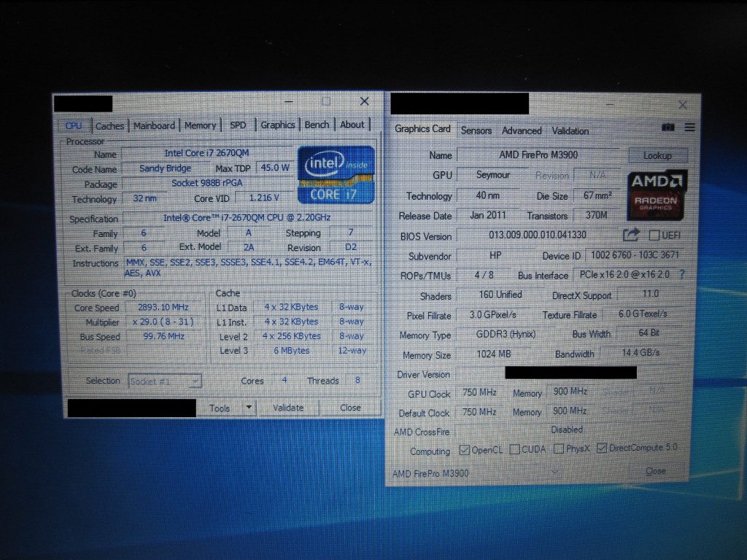Click Close in the CPU-Z window
The width and height of the screenshot is (747, 560).
pos(350,408)
